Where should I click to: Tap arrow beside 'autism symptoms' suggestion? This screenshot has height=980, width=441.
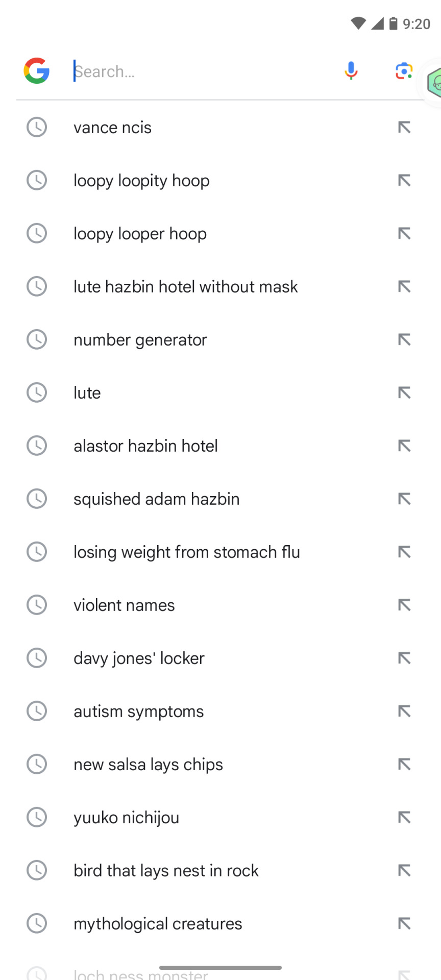coord(404,711)
